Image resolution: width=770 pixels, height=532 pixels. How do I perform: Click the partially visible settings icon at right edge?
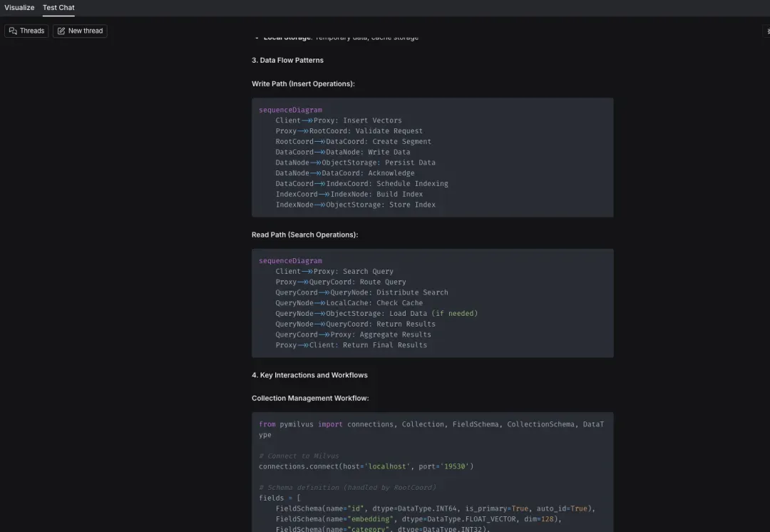pos(767,31)
